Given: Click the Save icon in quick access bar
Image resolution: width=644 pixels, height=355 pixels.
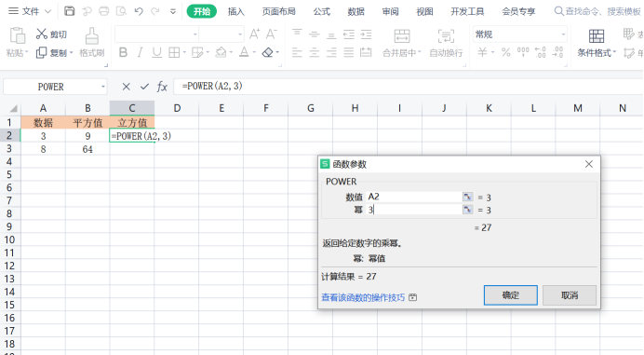Looking at the screenshot, I should coord(70,11).
